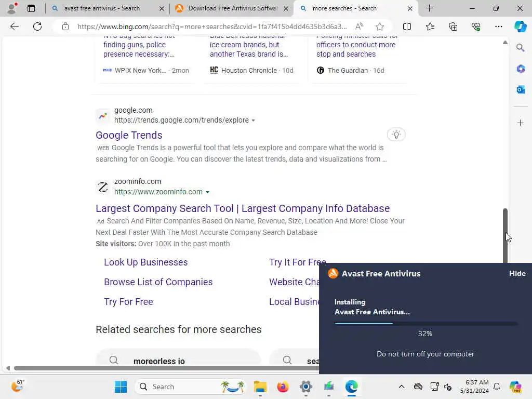Open Houston Chronicle ice cream story
This screenshot has width=532, height=399.
tap(249, 49)
